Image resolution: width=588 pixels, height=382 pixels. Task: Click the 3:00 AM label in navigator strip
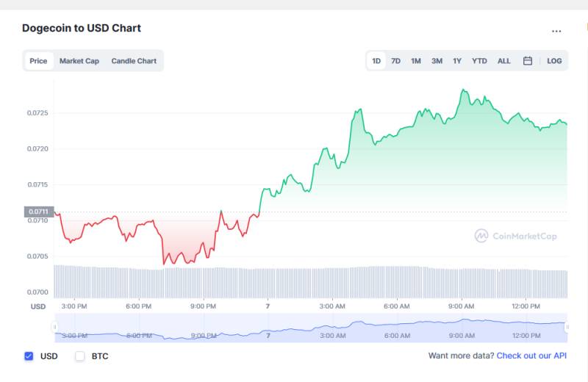(x=333, y=336)
